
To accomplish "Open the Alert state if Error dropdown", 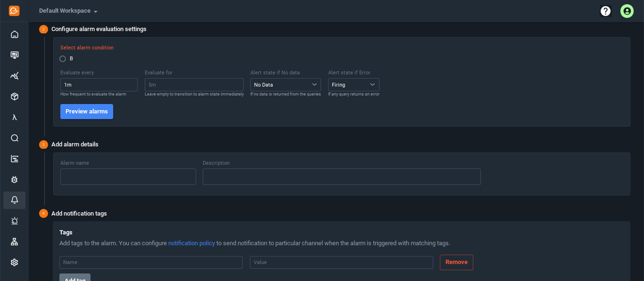I will 354,85.
